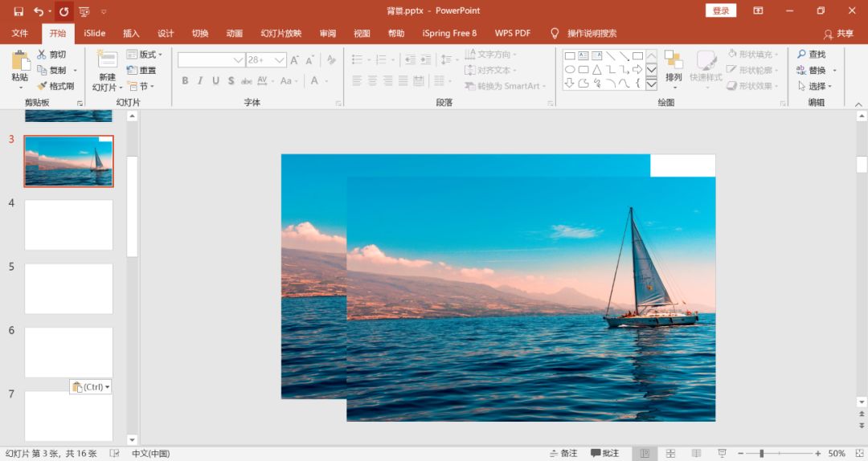This screenshot has width=868, height=461.
Task: Expand the Section (节) dropdown
Action: (140, 86)
